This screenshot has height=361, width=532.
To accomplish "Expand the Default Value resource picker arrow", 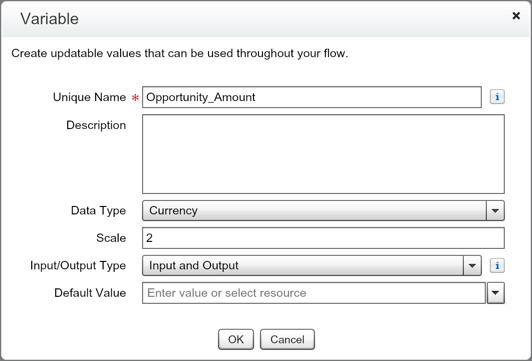I will pyautogui.click(x=496, y=293).
